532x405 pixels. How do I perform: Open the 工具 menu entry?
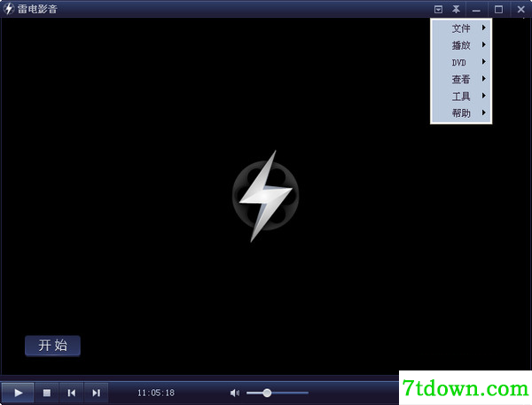pos(461,96)
